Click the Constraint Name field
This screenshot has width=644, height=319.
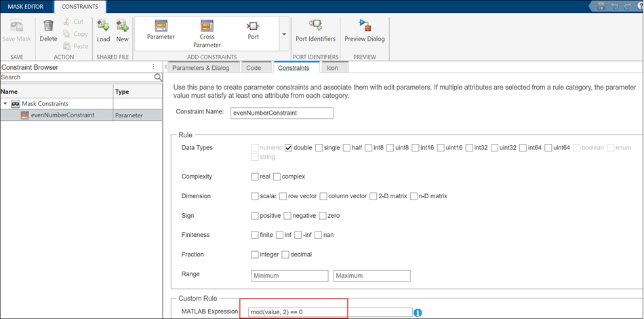pyautogui.click(x=281, y=113)
